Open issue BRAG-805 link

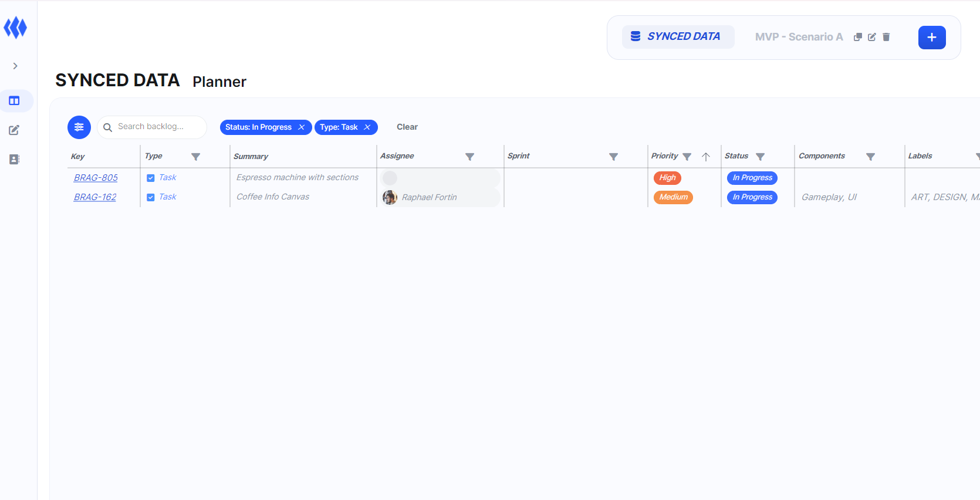(x=96, y=178)
